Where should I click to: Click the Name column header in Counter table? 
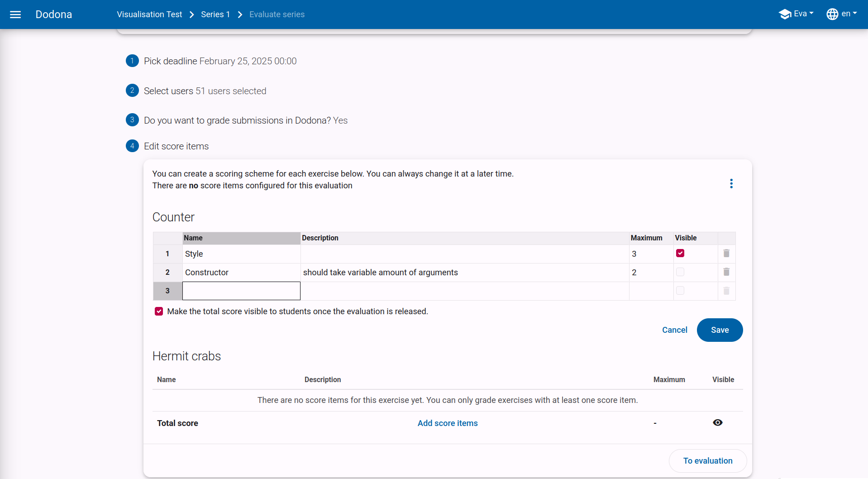tap(241, 238)
